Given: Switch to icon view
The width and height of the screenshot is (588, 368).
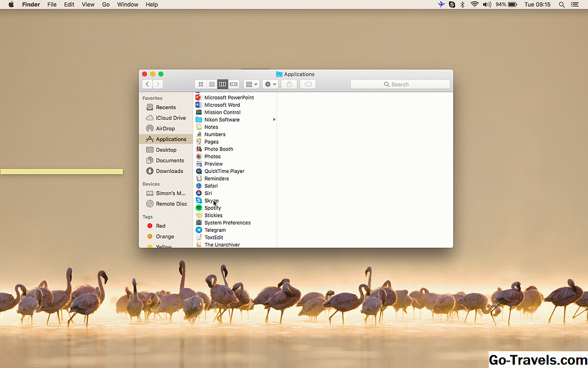Looking at the screenshot, I should [x=201, y=85].
